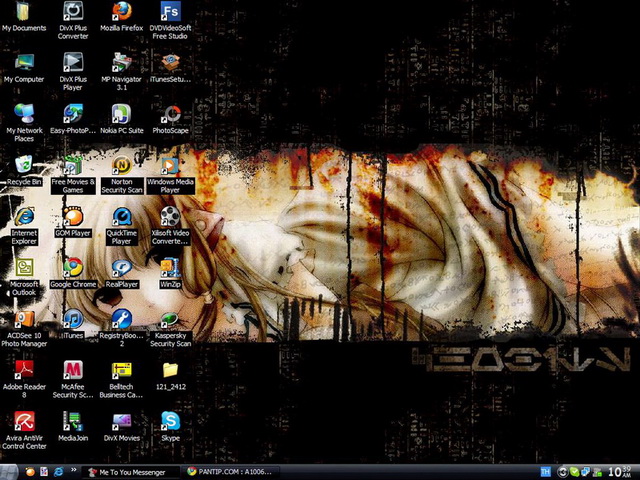Switch to PANTIP.COM Chrome taskbar button

click(232, 472)
